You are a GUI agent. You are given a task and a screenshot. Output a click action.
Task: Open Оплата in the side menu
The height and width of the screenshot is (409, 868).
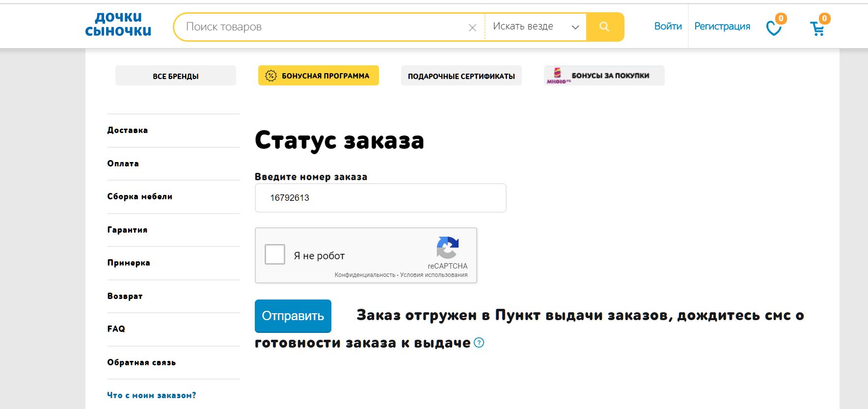tap(123, 164)
